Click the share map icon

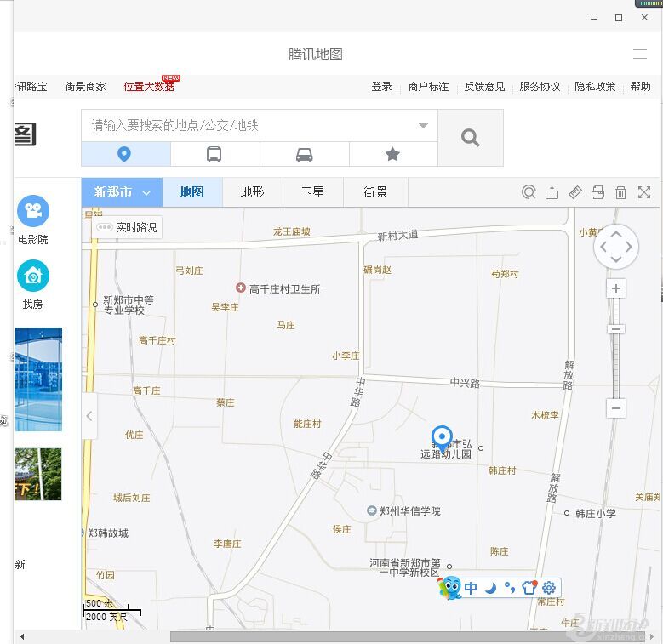(552, 192)
